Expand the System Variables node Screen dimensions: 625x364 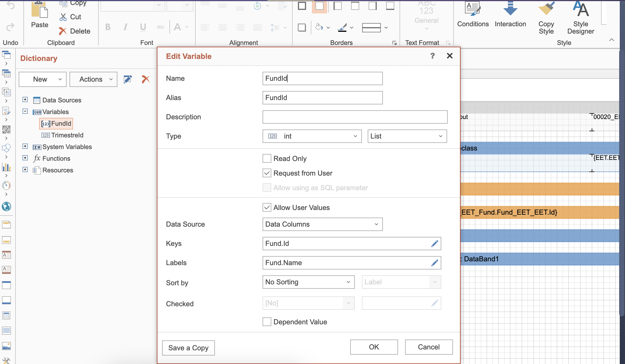pyautogui.click(x=25, y=146)
